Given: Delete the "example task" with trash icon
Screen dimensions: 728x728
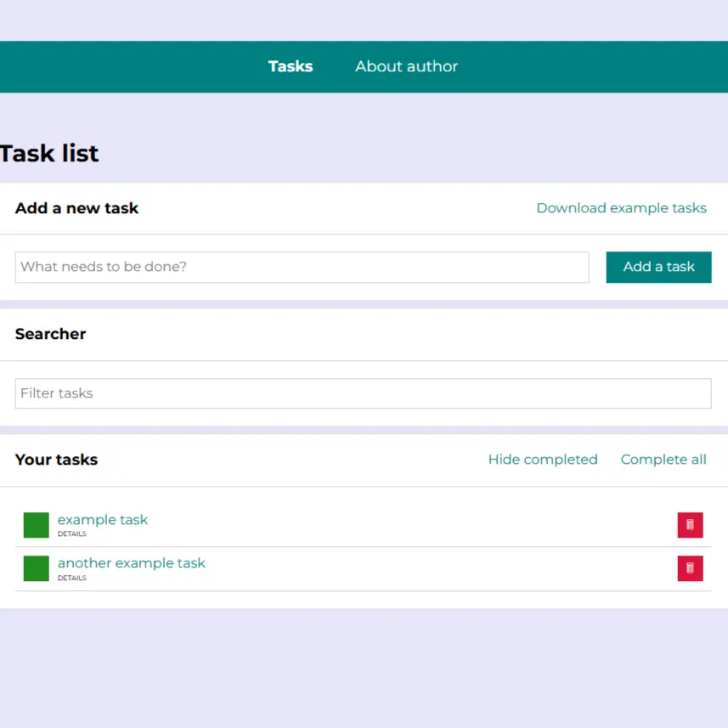Looking at the screenshot, I should 690,525.
